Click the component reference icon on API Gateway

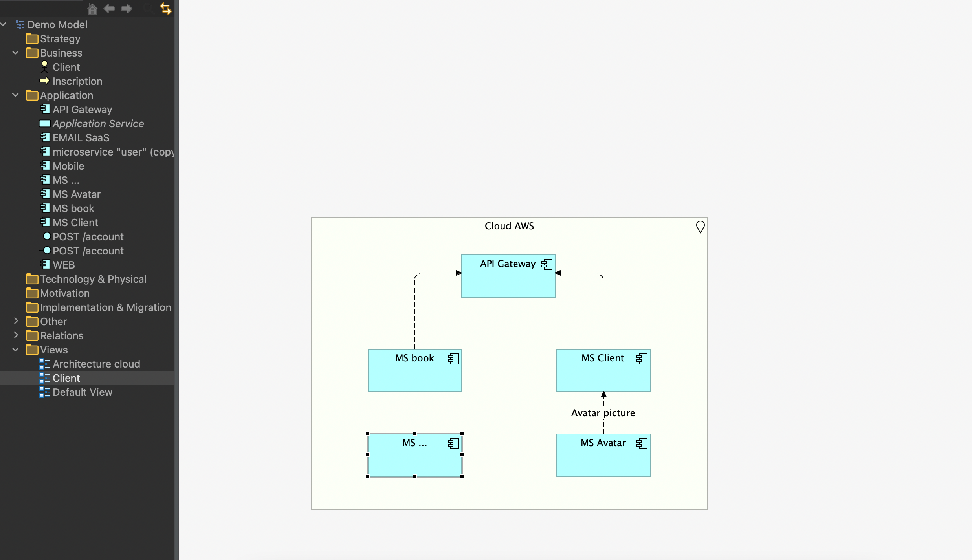pyautogui.click(x=547, y=263)
